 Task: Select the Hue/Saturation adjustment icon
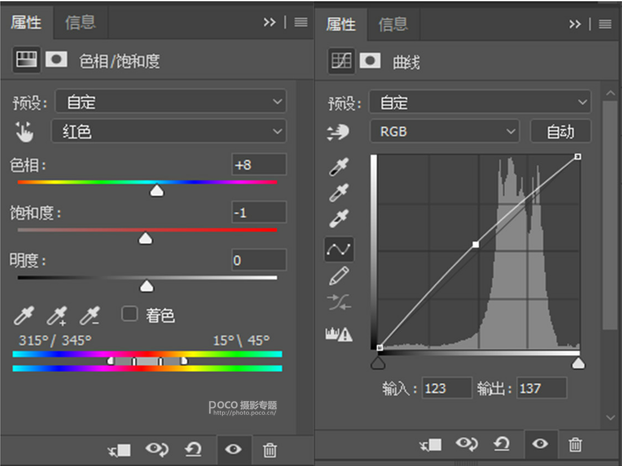point(26,60)
